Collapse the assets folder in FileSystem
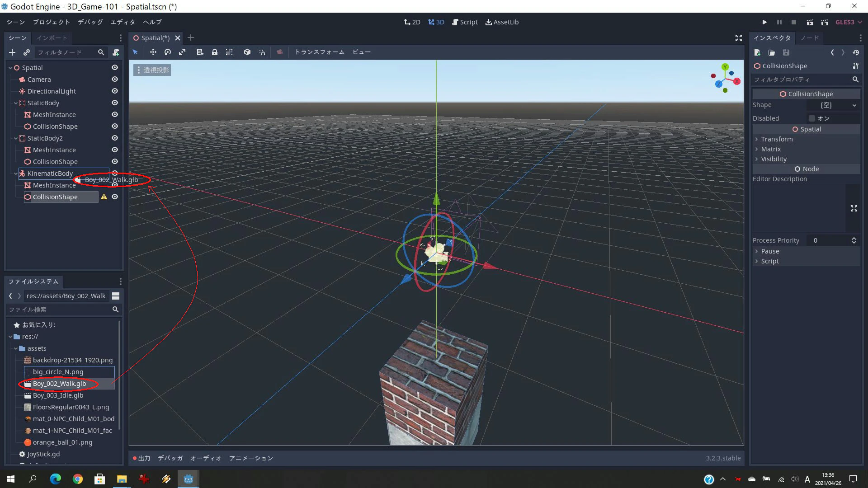 coord(16,348)
